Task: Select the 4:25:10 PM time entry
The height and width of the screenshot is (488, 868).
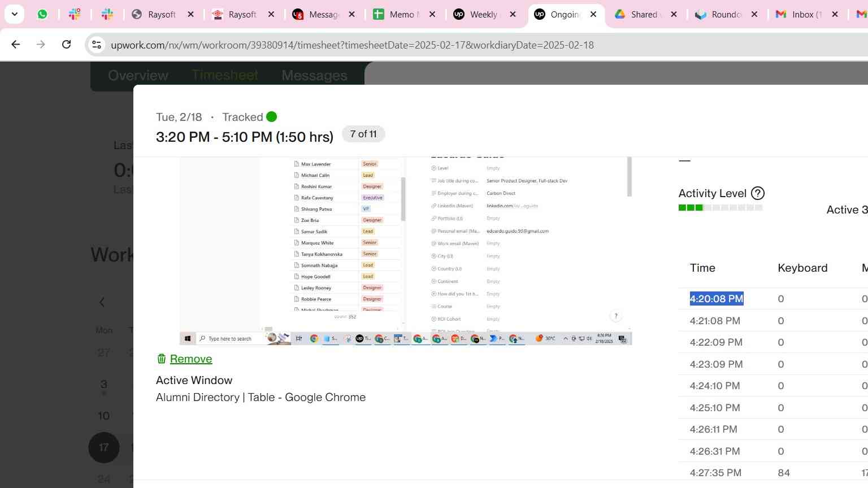Action: click(715, 408)
